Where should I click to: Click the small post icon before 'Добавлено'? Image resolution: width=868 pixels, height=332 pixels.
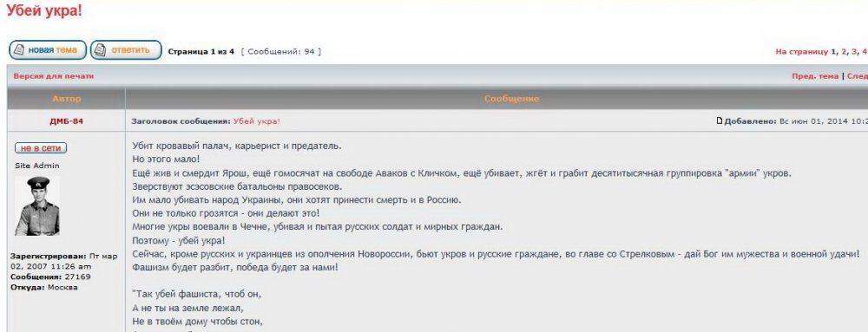pos(720,121)
